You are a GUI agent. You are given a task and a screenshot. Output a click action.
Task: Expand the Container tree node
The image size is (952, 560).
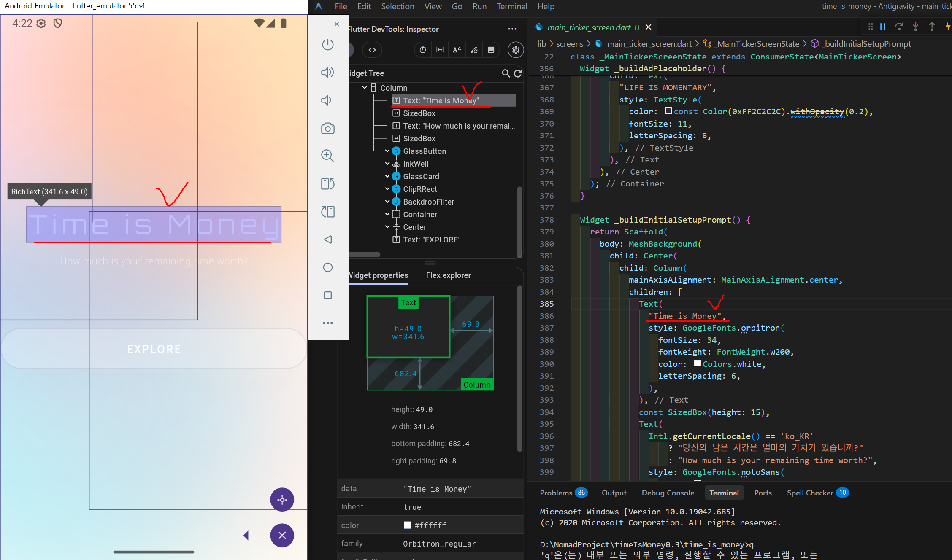pyautogui.click(x=387, y=214)
